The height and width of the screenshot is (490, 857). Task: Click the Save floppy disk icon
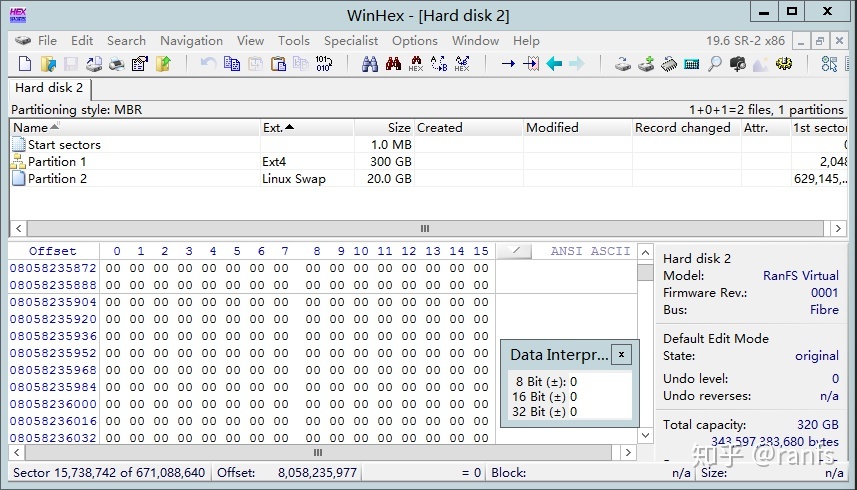pyautogui.click(x=71, y=64)
